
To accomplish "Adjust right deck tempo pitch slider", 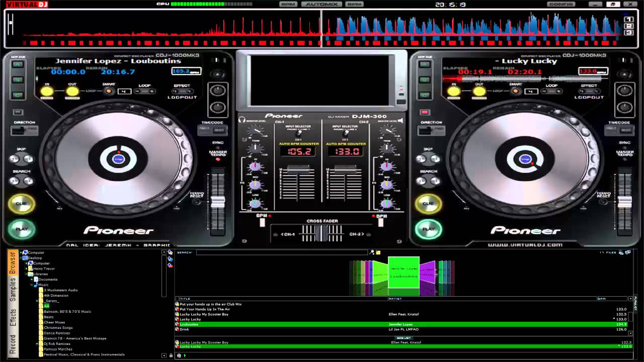I will (x=625, y=202).
